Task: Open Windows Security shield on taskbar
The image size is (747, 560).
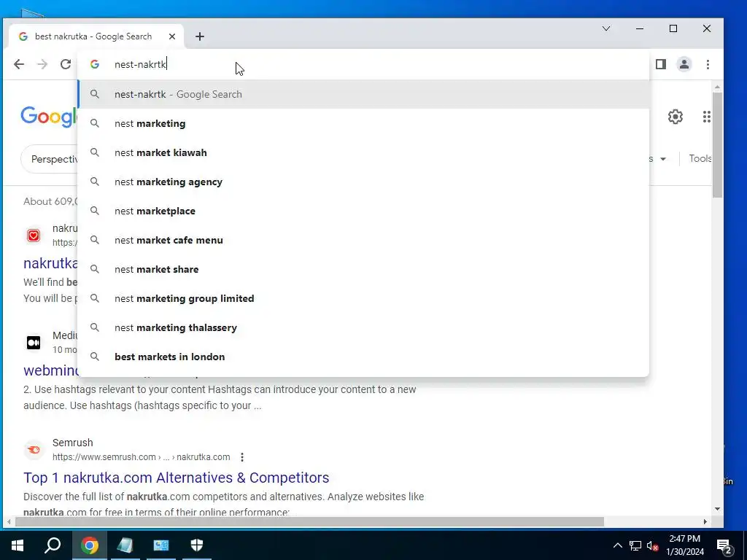Action: [x=197, y=545]
